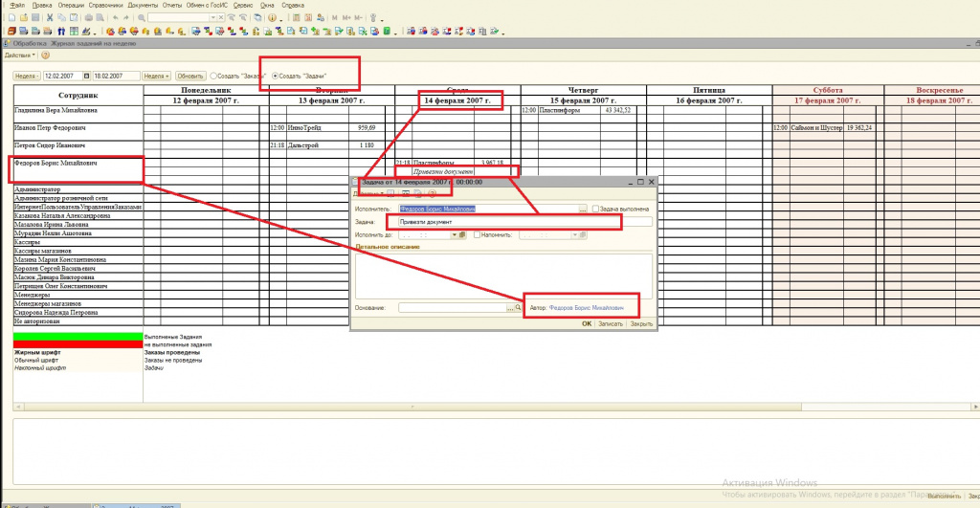The image size is (980, 508).
Task: Click the Print preview icon
Action: click(x=100, y=17)
